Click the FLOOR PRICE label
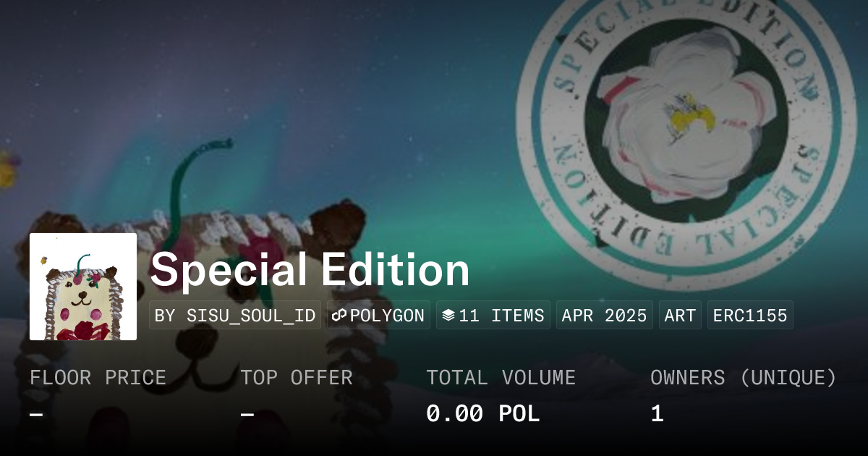This screenshot has width=868, height=456. 98,378
